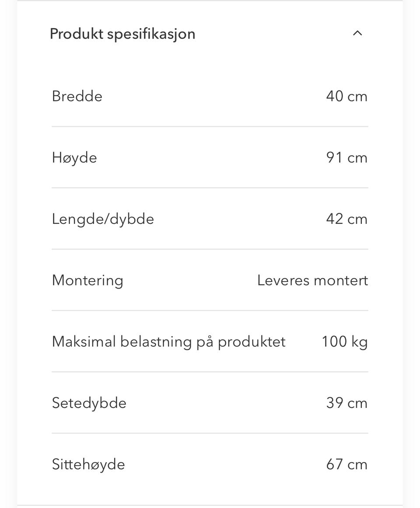
Task: Select the Setedybde label
Action: 89,403
